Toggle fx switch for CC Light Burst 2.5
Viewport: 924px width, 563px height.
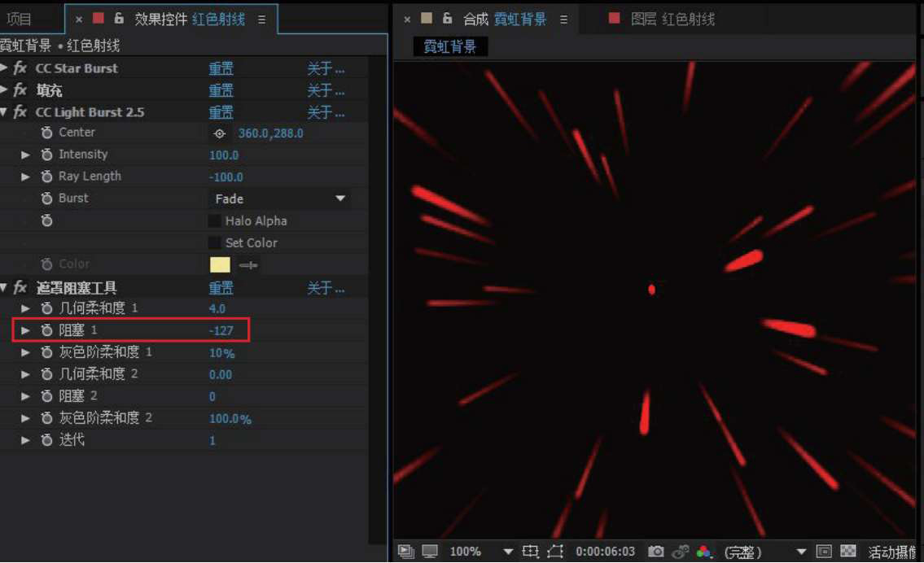pyautogui.click(x=20, y=112)
